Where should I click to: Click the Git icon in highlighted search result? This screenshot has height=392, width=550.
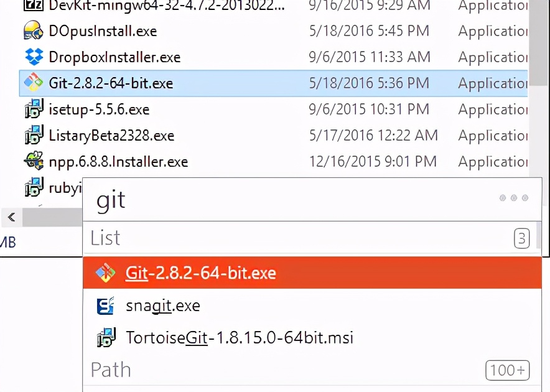pos(105,273)
